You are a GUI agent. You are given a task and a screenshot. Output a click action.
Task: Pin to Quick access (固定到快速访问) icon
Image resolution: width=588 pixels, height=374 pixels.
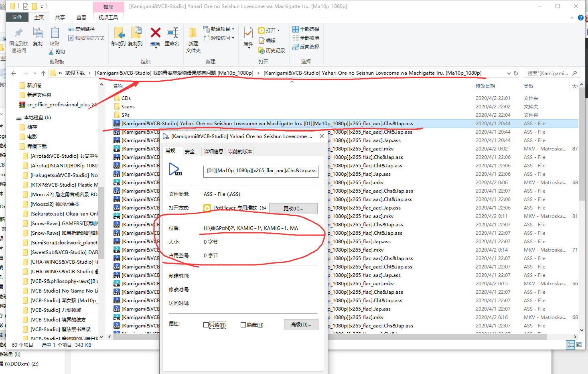click(18, 33)
